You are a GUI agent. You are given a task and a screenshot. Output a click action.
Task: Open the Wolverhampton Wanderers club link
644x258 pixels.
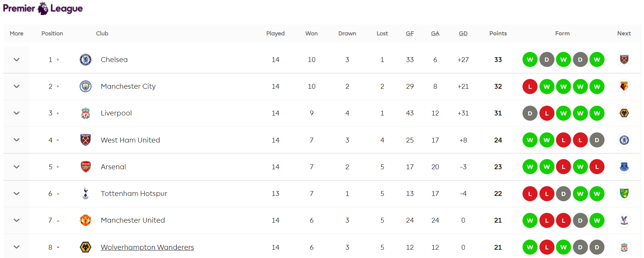tap(147, 247)
